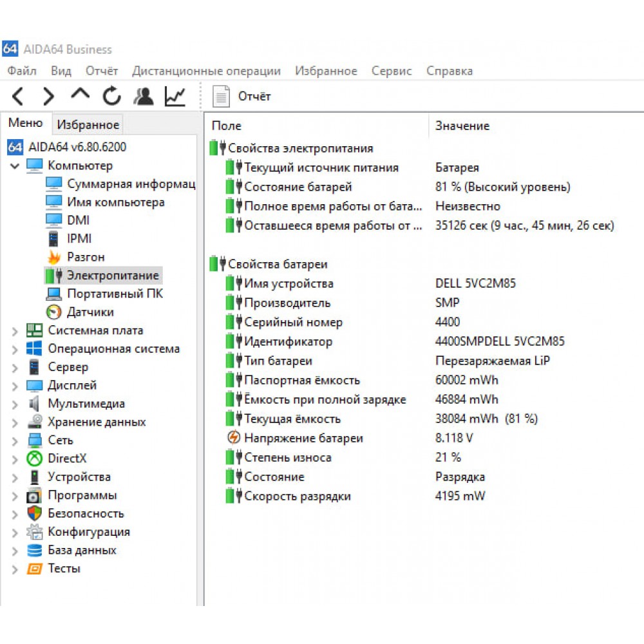Click the report document icon in toolbar
The image size is (644, 644).
pyautogui.click(x=221, y=97)
